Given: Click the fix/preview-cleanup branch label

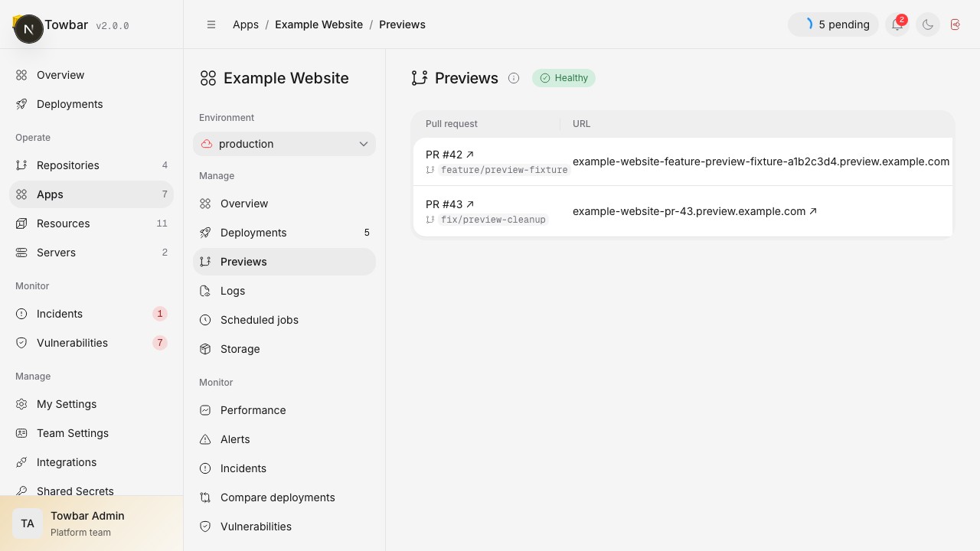Looking at the screenshot, I should (493, 220).
